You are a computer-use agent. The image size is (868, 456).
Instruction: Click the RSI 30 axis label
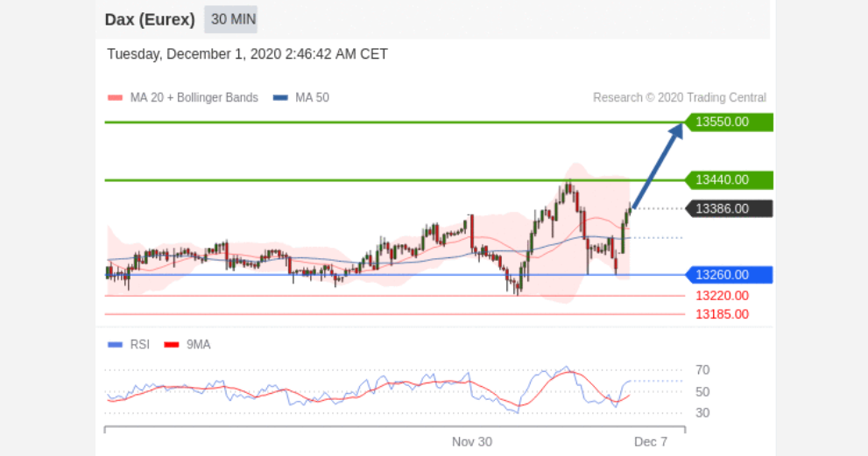point(702,413)
